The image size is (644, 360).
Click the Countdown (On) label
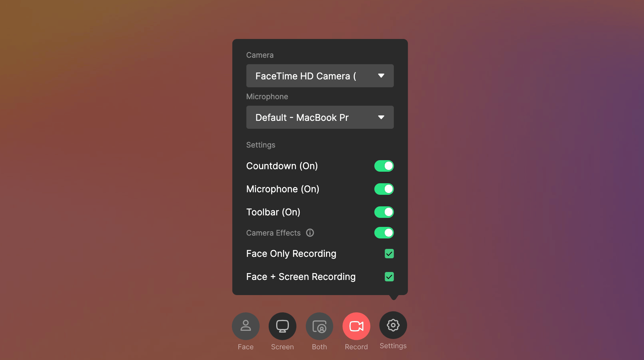coord(282,166)
